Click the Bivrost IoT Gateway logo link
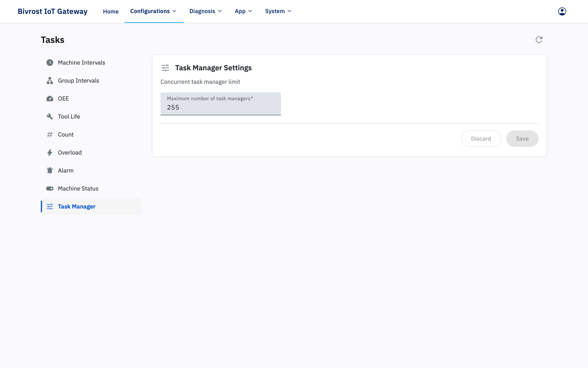Image resolution: width=588 pixels, height=368 pixels. pos(52,11)
